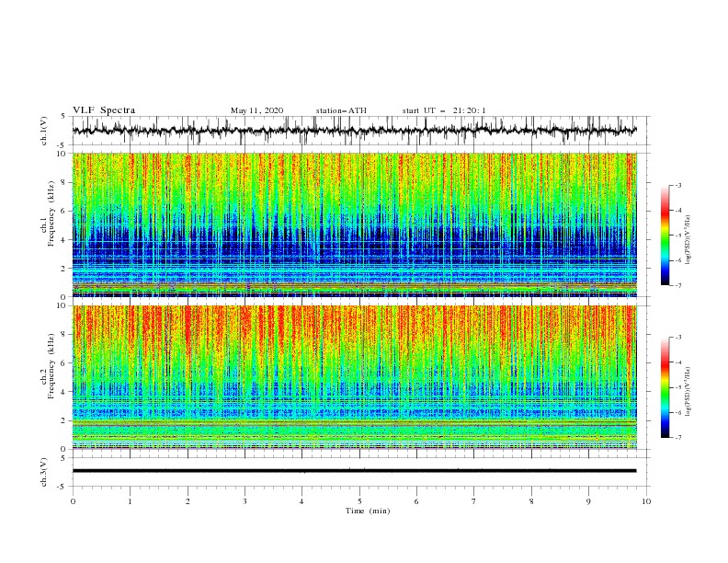Image resolution: width=728 pixels, height=563 pixels.
Task: Click the "station=ATH" label
Action: coord(341,110)
